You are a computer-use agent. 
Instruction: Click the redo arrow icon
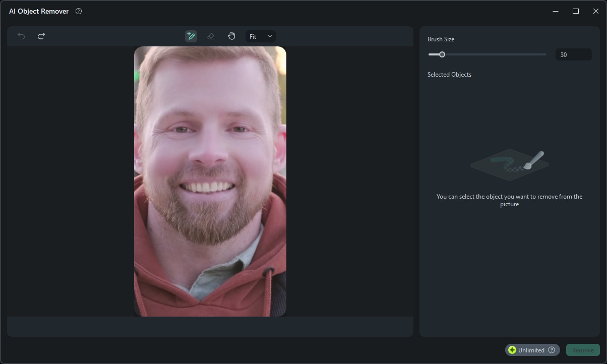point(41,36)
